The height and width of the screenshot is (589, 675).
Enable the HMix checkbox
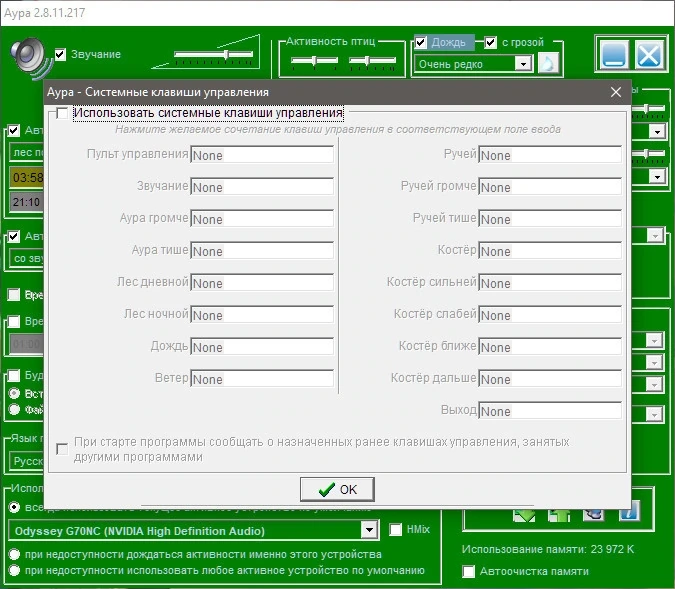(395, 530)
